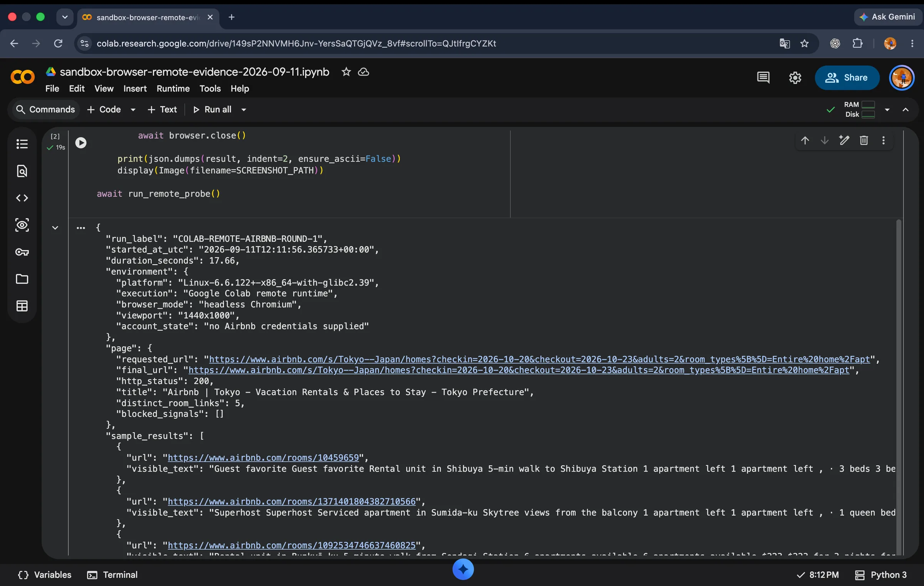Screen dimensions: 924x586
Task: Click the Run all button
Action: pos(212,110)
